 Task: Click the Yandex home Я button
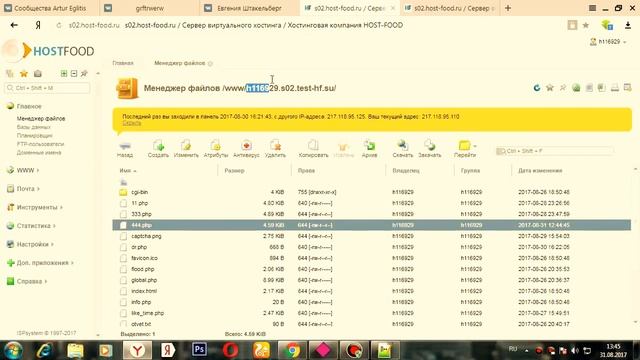[38, 25]
